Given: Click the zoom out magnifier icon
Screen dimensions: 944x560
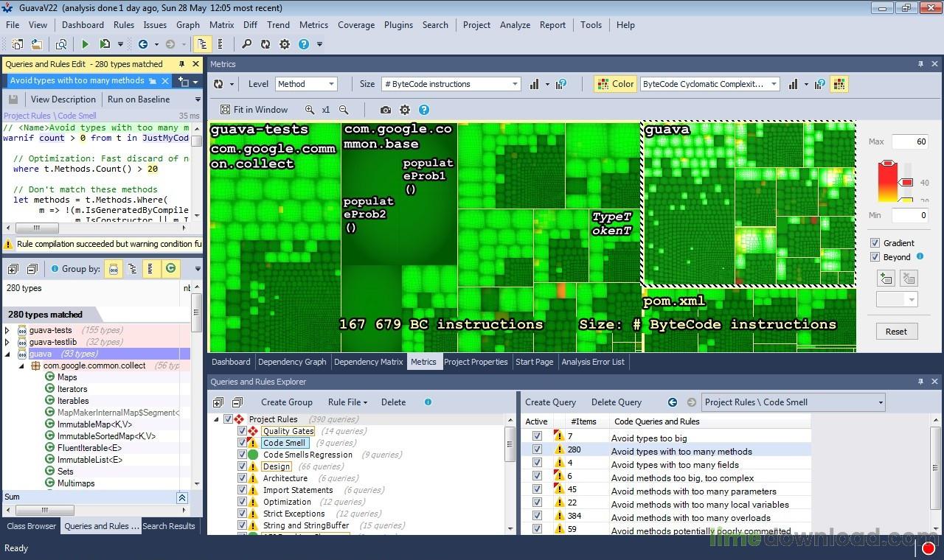Looking at the screenshot, I should click(x=344, y=110).
